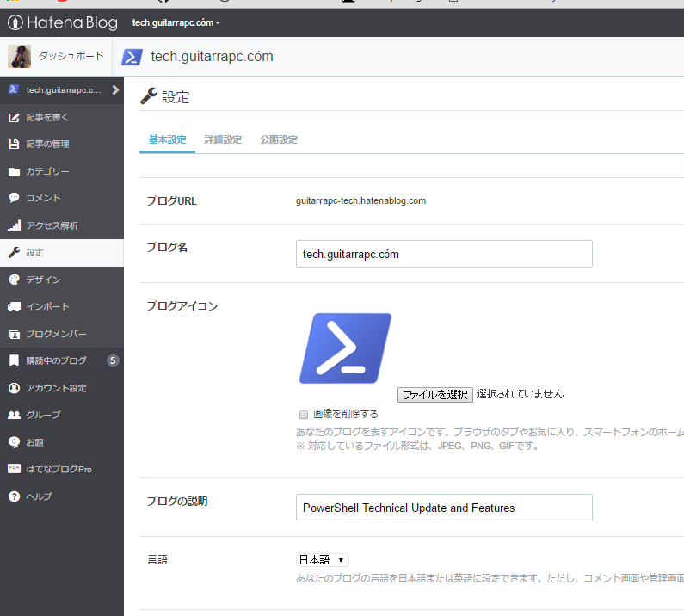The width and height of the screenshot is (684, 616).
Task: Click the blog icon next to sidebar tech.guitarrapc.c...
Action: [14, 89]
